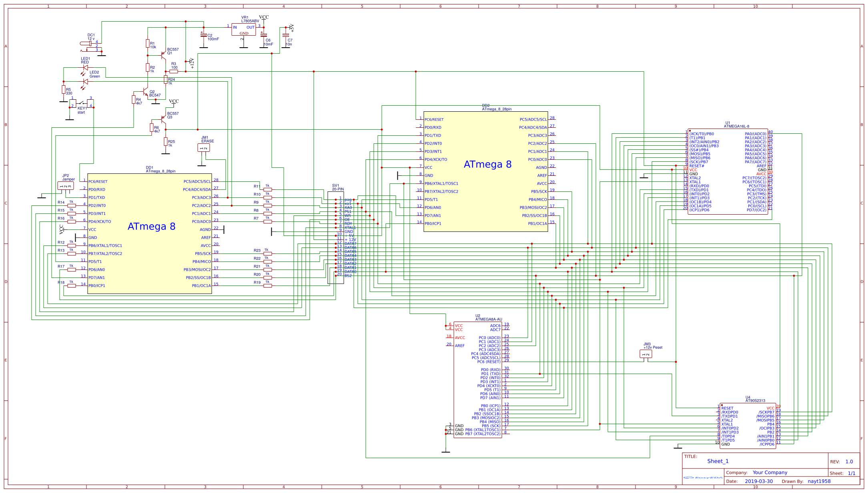This screenshot has height=493, width=868.
Task: Select the C2 100mF capacitor symbol
Action: click(203, 35)
